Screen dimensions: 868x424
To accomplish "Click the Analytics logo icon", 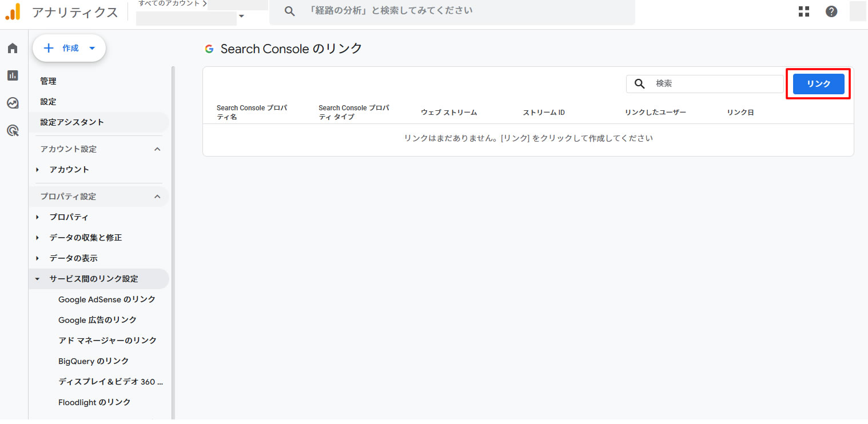I will [13, 12].
